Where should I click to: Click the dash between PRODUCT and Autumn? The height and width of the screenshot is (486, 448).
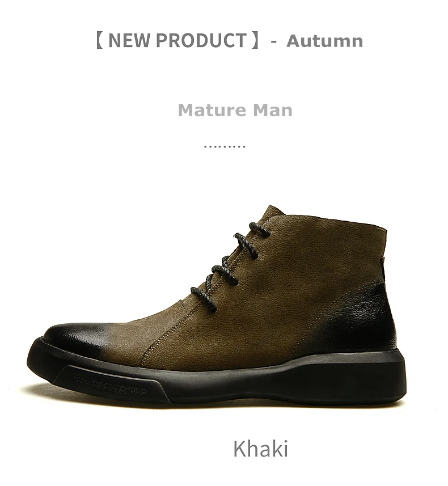tap(273, 41)
